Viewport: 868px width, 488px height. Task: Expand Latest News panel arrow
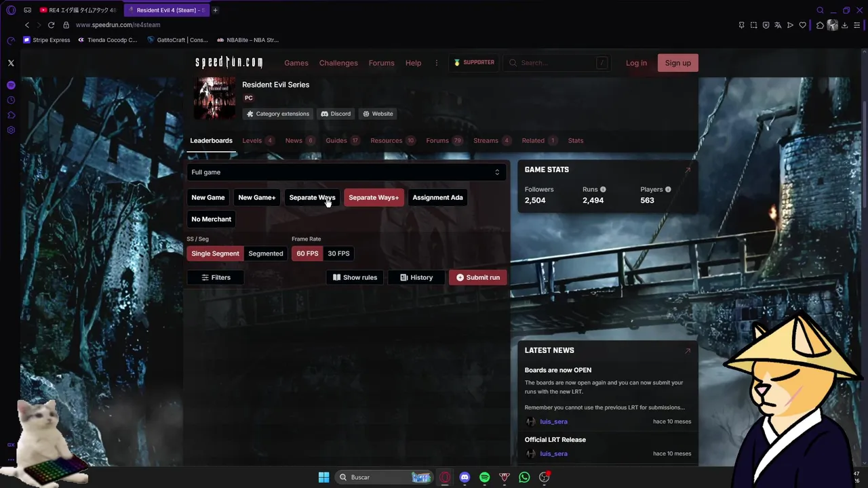[x=687, y=350]
